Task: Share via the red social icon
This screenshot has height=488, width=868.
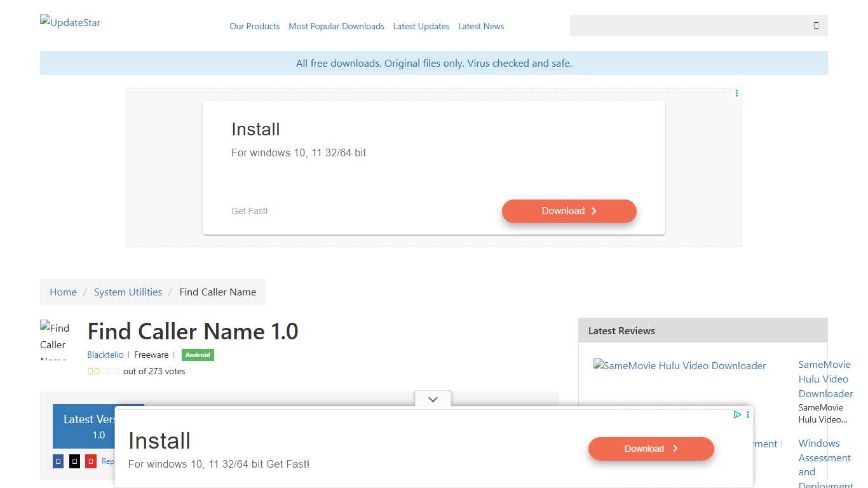Action: pyautogui.click(x=91, y=461)
